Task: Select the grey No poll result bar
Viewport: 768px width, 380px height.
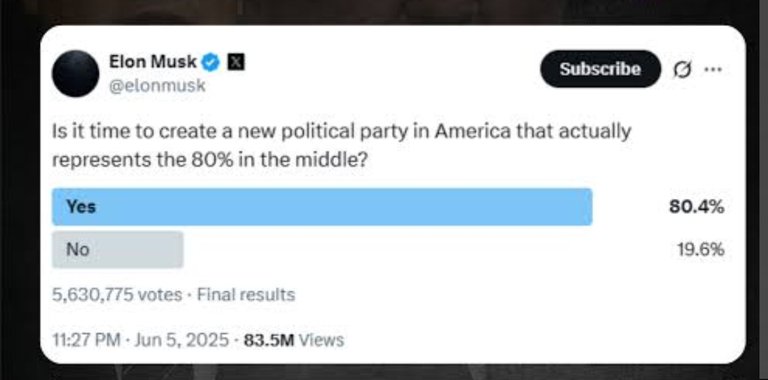Action: 118,250
